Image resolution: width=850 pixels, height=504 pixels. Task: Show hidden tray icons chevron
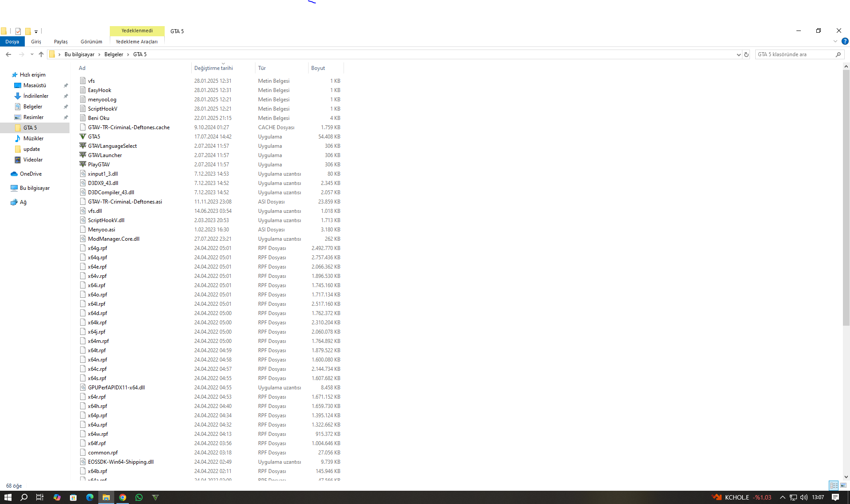[x=783, y=497]
